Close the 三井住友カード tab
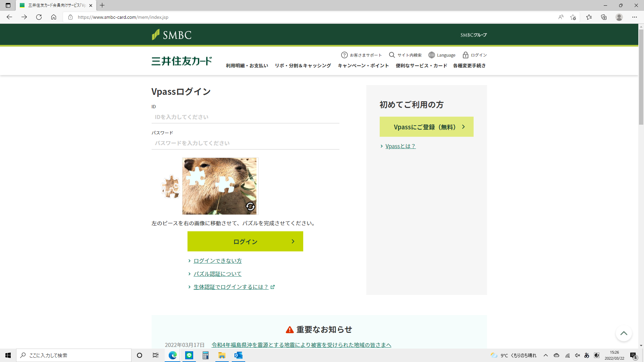The width and height of the screenshot is (644, 362). tap(91, 5)
